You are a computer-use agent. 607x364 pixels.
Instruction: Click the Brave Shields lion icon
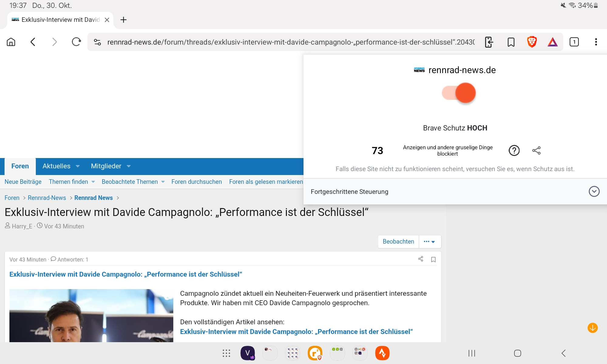pos(532,42)
